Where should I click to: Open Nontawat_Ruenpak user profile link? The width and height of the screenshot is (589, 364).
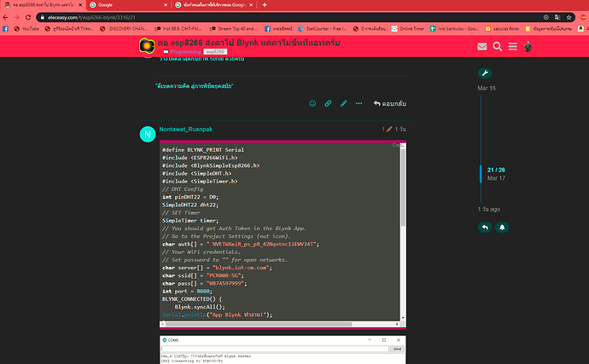pos(185,129)
